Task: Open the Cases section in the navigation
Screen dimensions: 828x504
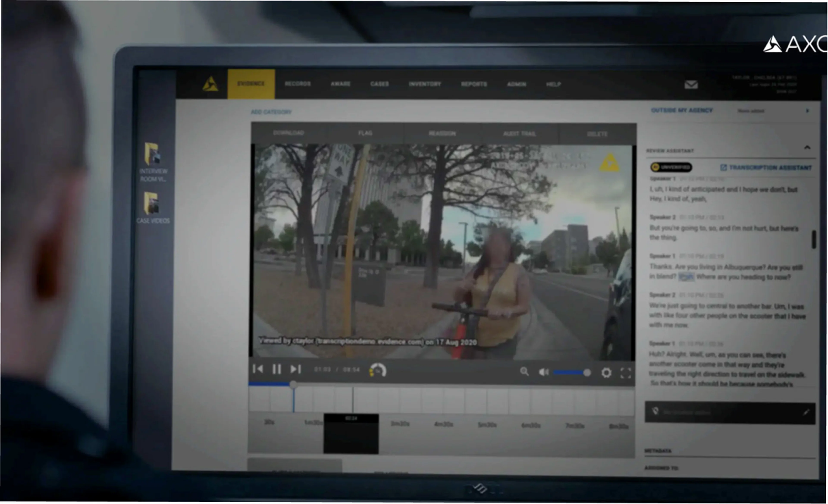Action: tap(380, 84)
